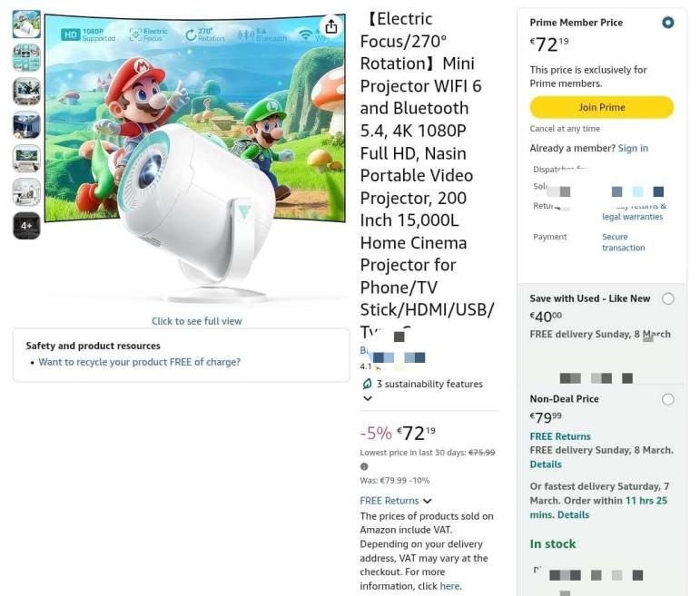The height and width of the screenshot is (596, 700).
Task: Click the sustainability leaf icon
Action: pos(367,384)
